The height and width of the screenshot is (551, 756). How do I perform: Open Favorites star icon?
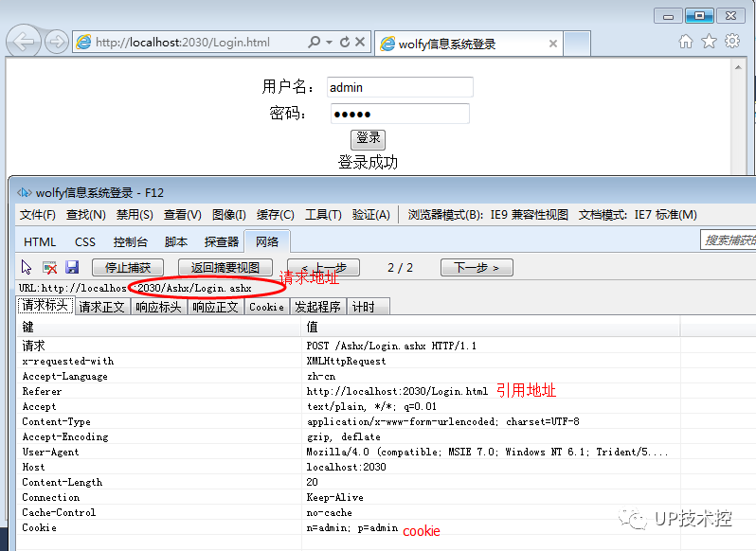coord(709,42)
